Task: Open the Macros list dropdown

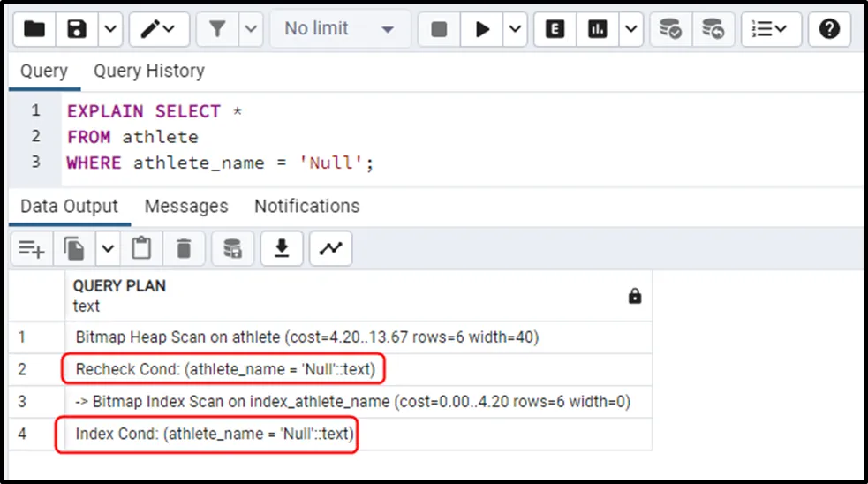Action: (770, 29)
